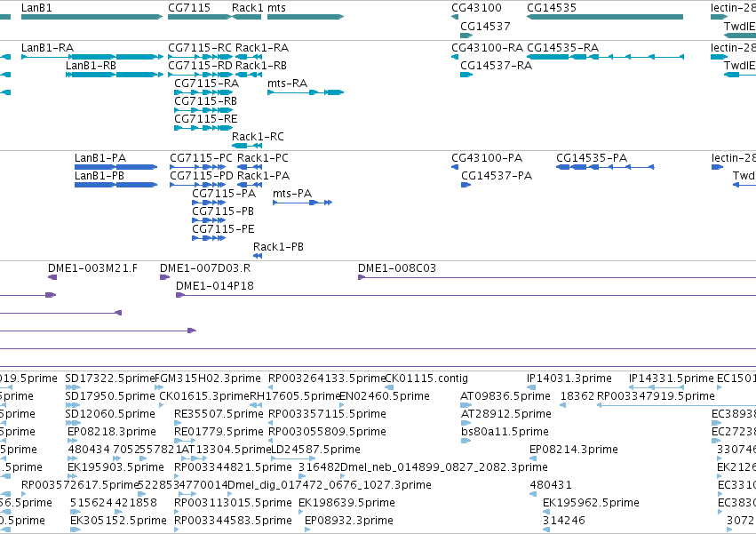Click the DME1-008C03 BAC label
Screen dimensions: 756x534
click(x=397, y=268)
